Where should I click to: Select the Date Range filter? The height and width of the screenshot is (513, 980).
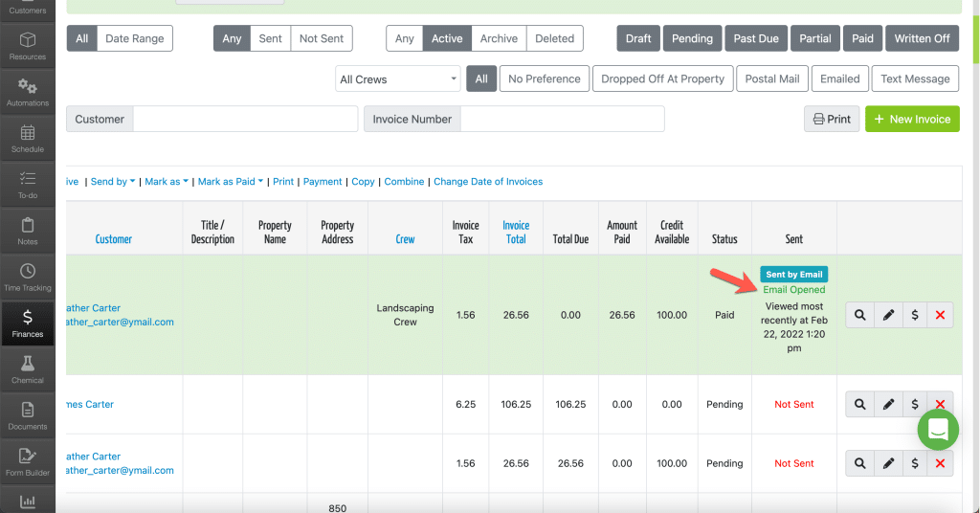[x=134, y=38]
